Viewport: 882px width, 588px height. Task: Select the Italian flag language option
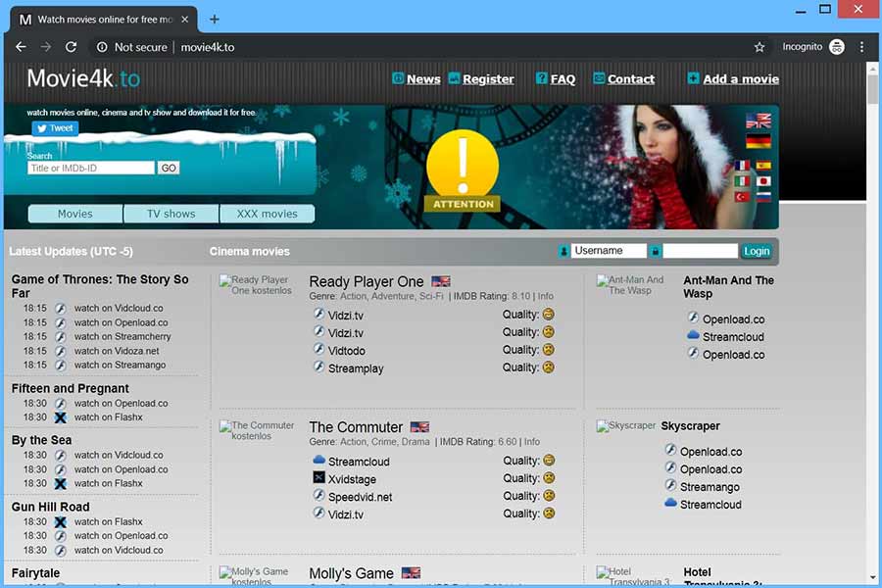point(742,181)
